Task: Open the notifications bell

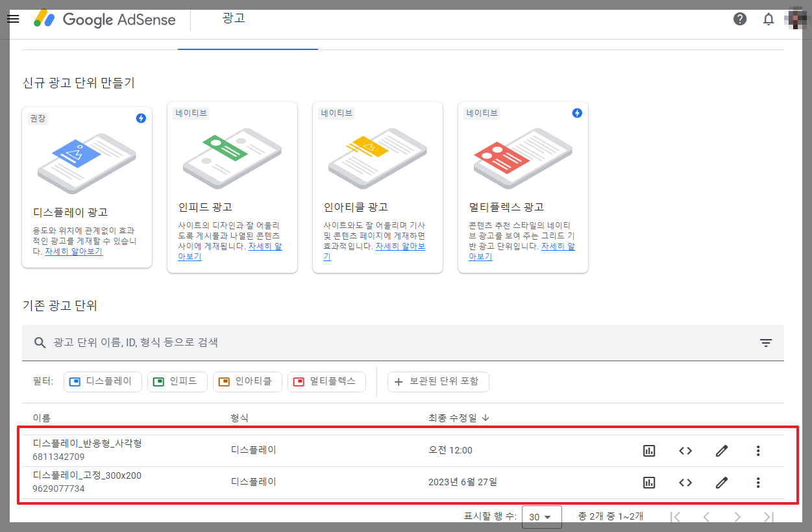Action: coord(768,19)
